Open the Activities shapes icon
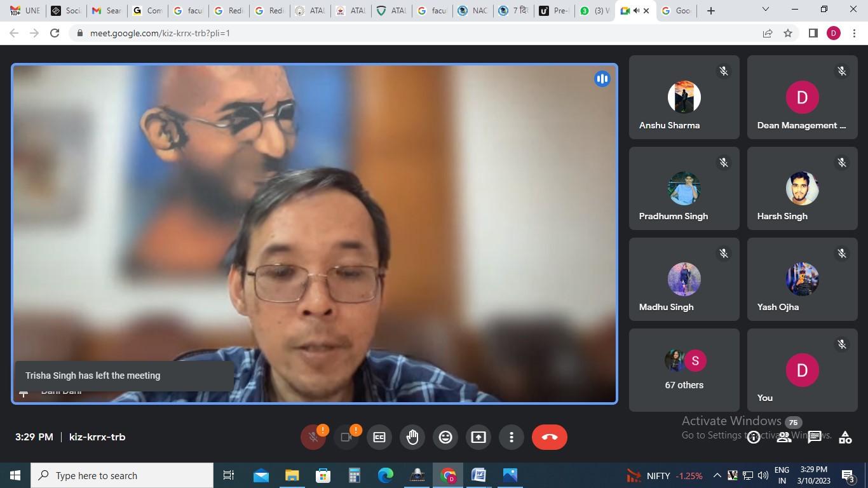The image size is (868, 488). [x=845, y=437]
